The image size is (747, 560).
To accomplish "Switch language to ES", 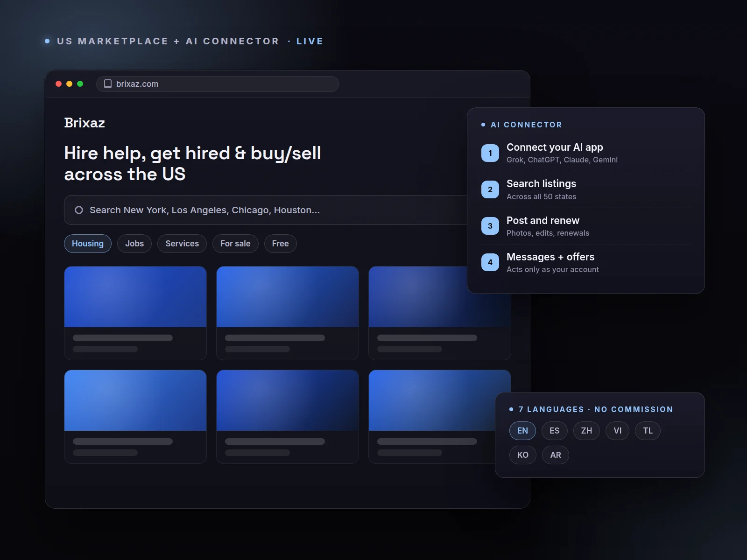I will pos(555,431).
